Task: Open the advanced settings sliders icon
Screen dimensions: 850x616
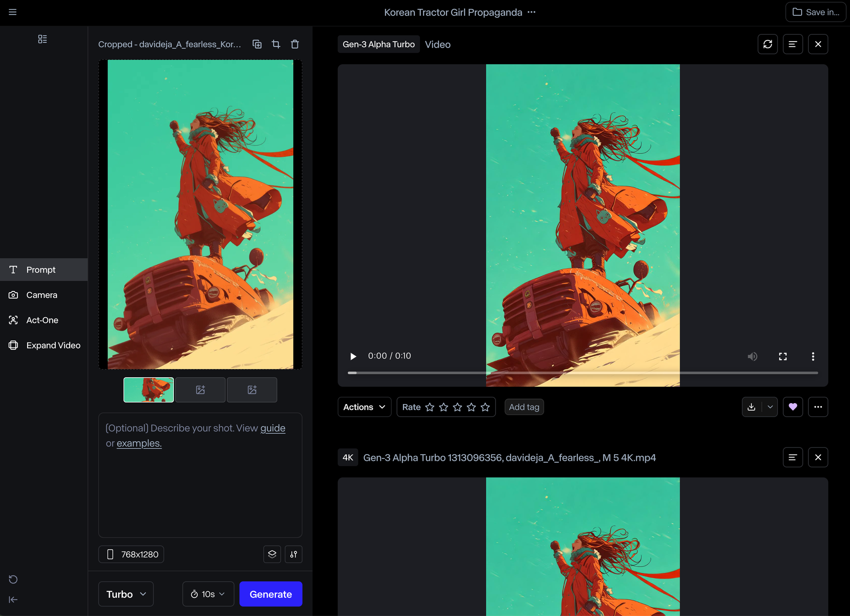Action: 294,554
